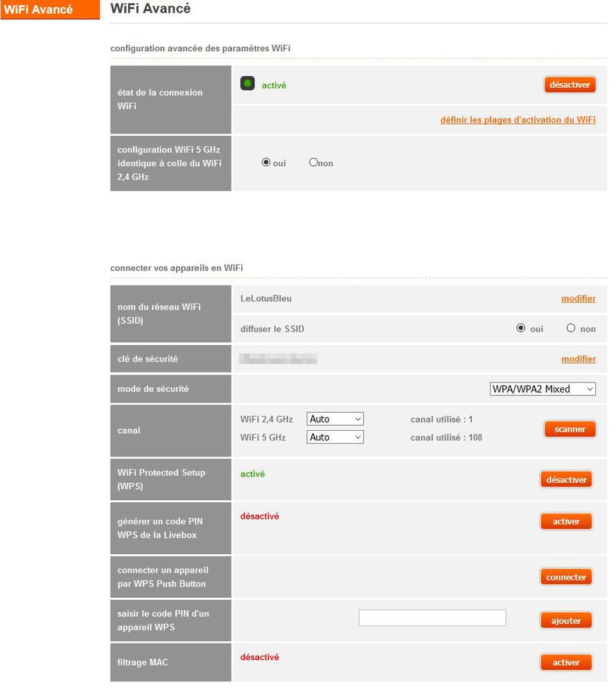Image resolution: width=616 pixels, height=692 pixels.
Task: Open the WiFi 5 GHz channel dropdown
Action: point(335,437)
